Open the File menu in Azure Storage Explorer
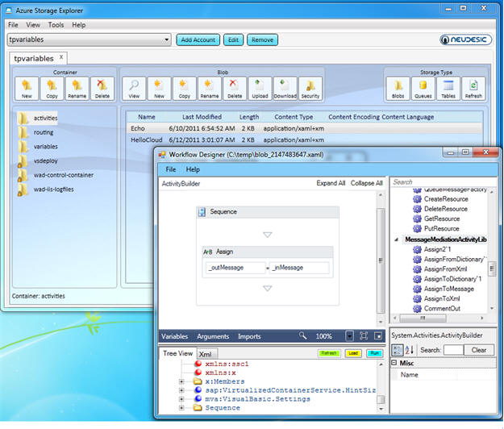The width and height of the screenshot is (504, 429). tap(13, 25)
